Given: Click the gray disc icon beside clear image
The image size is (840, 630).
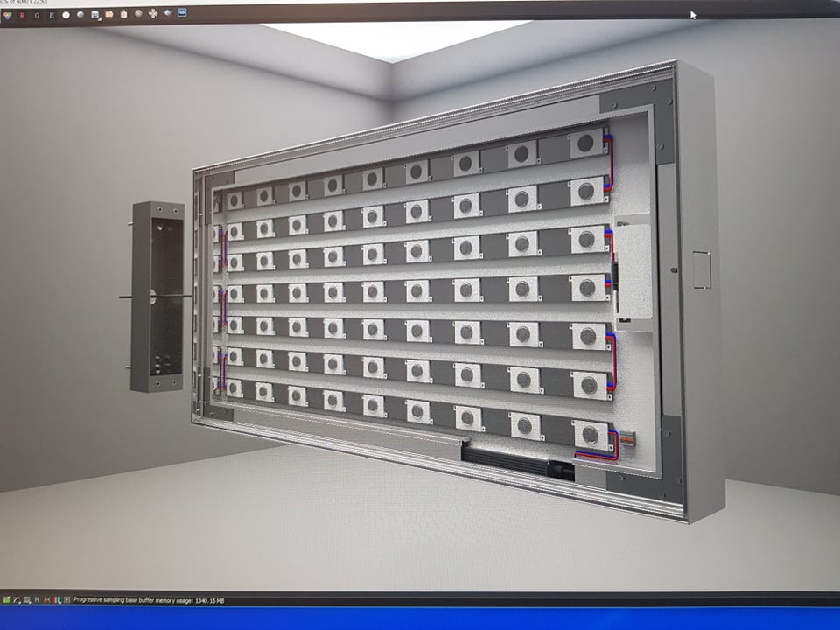Looking at the screenshot, I should pos(138,13).
